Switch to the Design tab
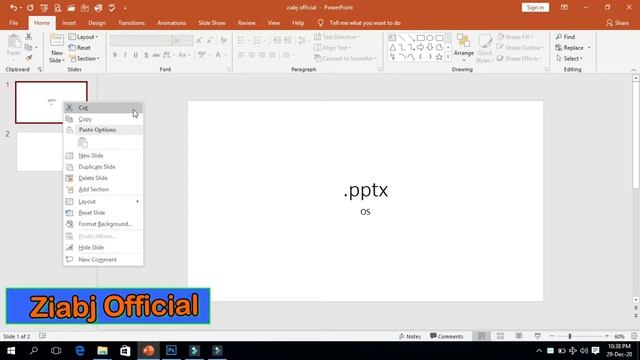640x360 pixels. coord(97,23)
